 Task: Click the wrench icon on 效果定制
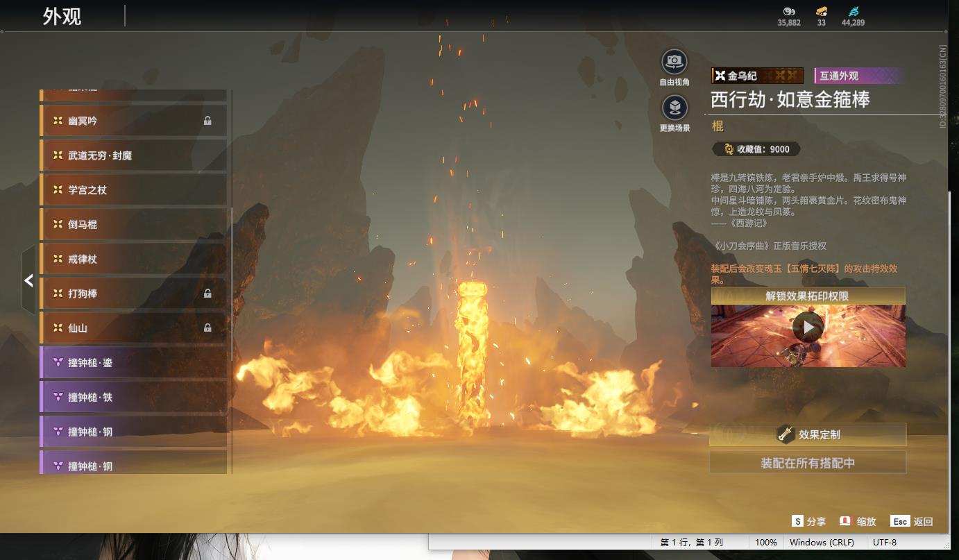[786, 434]
